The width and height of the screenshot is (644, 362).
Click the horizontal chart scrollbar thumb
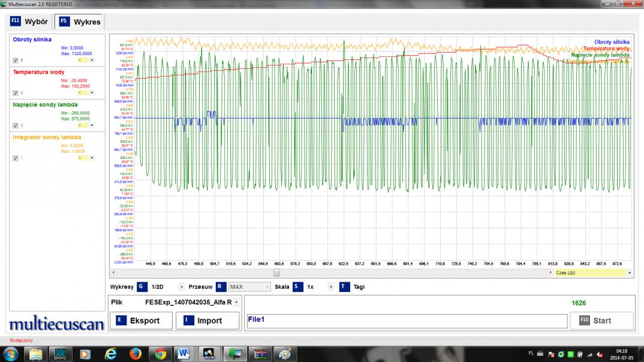(276, 272)
